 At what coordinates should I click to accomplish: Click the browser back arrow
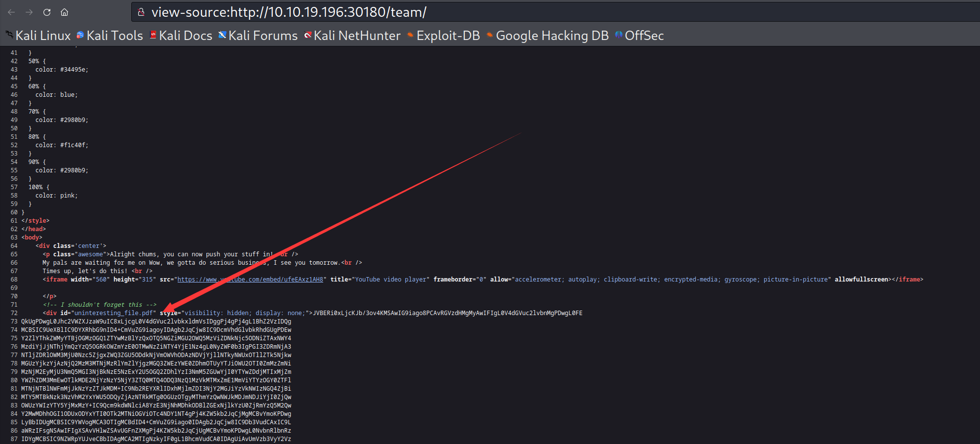pos(11,12)
